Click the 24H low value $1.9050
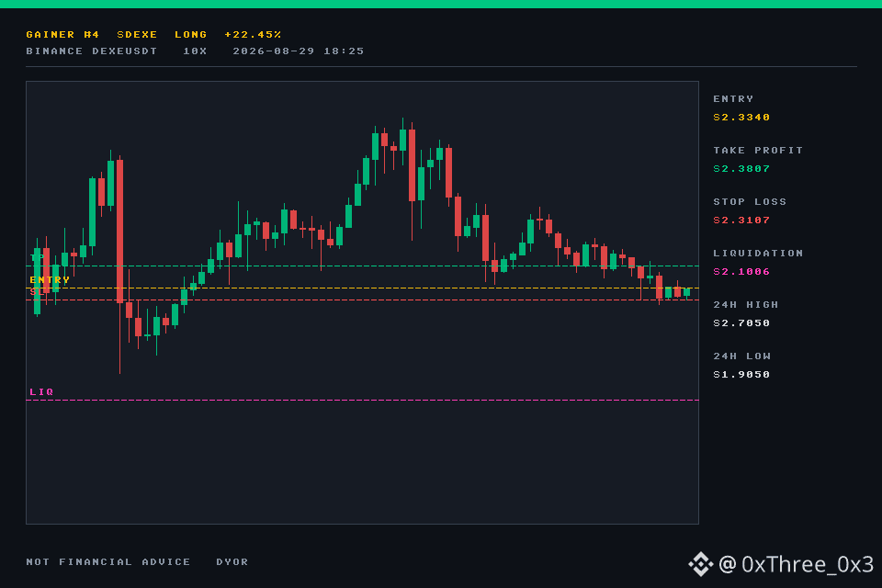This screenshot has width=882, height=588. click(x=741, y=375)
